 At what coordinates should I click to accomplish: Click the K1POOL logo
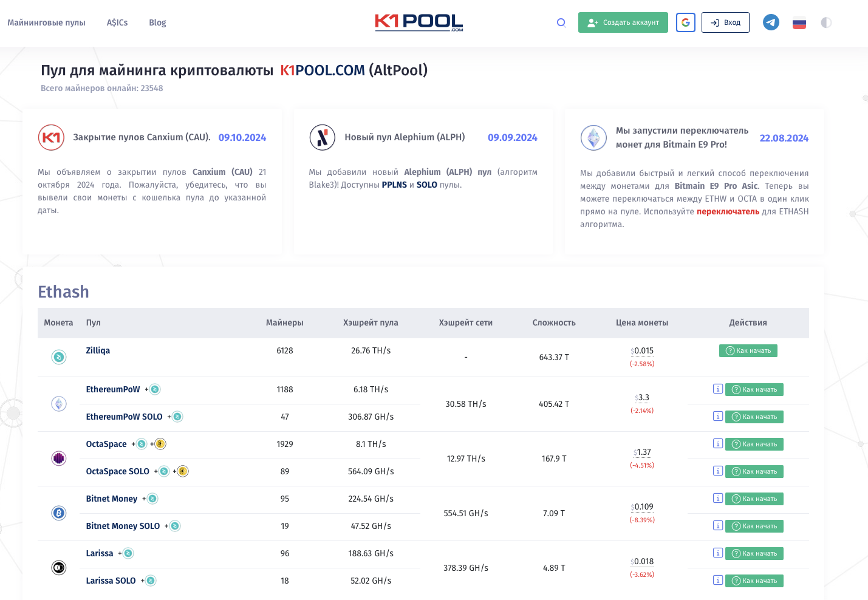[x=419, y=22]
